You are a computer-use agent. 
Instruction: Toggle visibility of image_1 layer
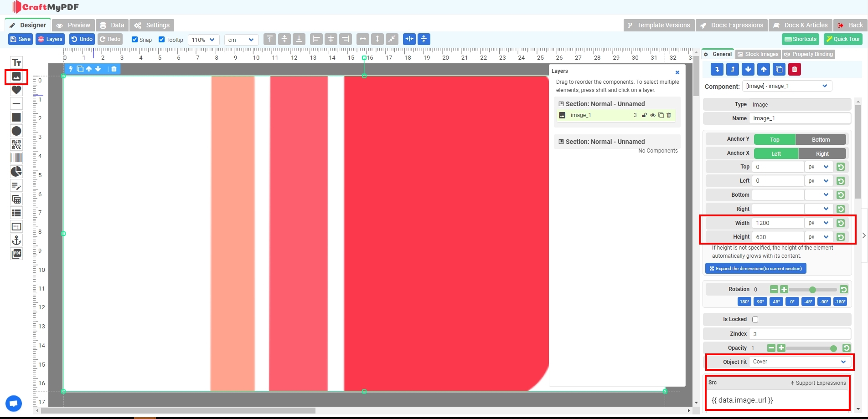tap(653, 115)
